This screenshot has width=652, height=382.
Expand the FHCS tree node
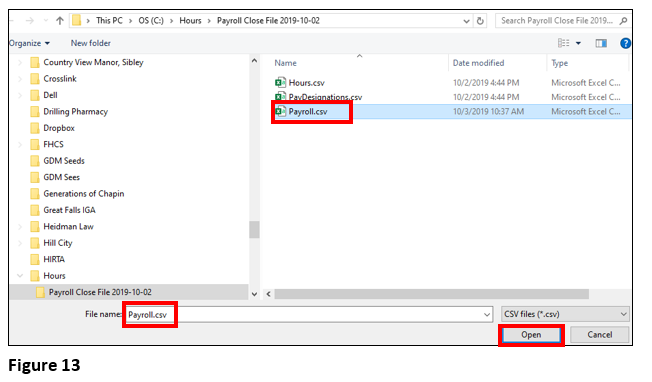tap(20, 145)
